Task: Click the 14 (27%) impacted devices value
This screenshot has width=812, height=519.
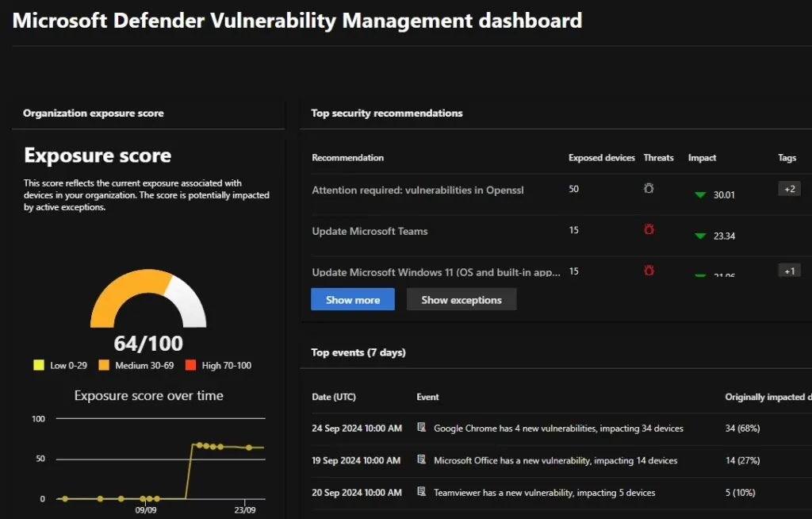Action: click(742, 460)
